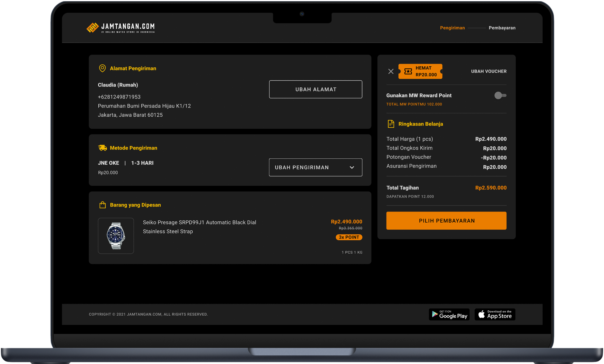The height and width of the screenshot is (364, 604).
Task: Enable MW Reward Point toggle
Action: [500, 95]
